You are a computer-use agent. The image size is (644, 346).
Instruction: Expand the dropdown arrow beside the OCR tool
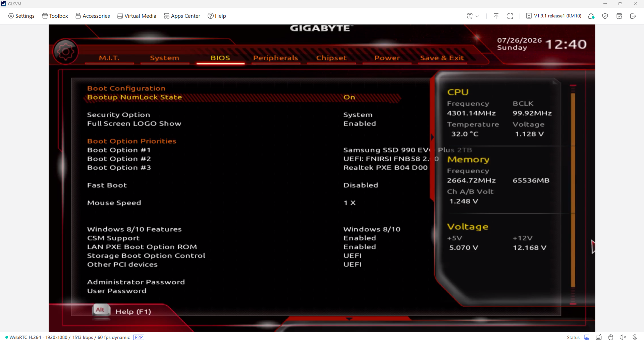coord(477,16)
